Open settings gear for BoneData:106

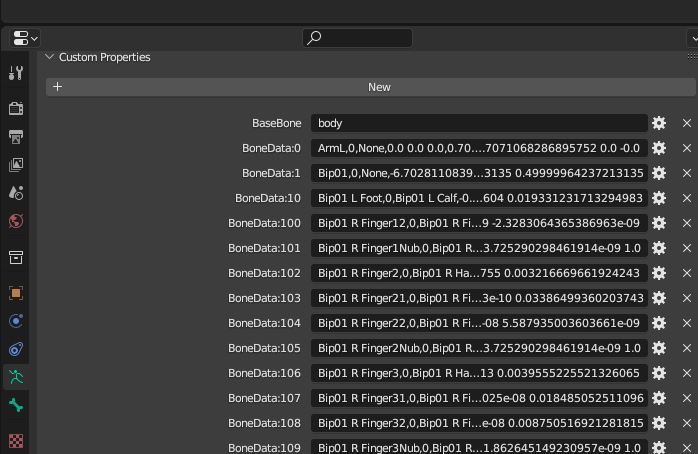(659, 373)
